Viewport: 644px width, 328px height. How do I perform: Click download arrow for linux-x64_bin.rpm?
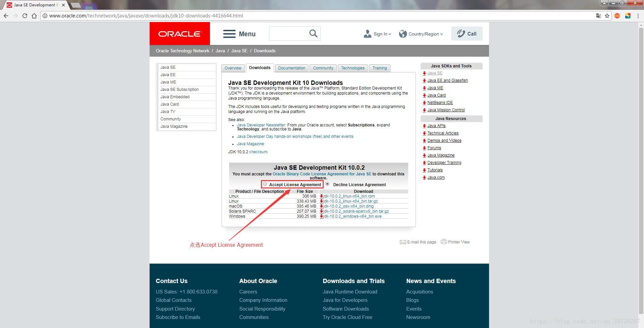tap(321, 196)
